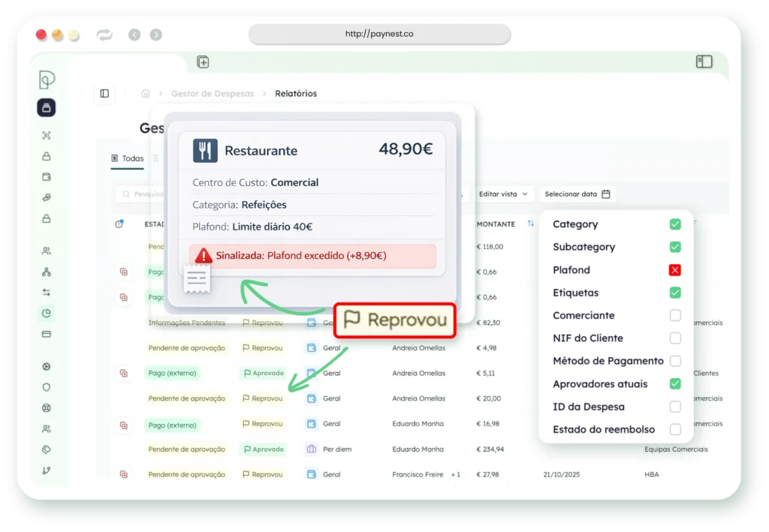Screen dimensions: 769x532
Task: Enable the Comerciante column checkbox
Action: tap(675, 315)
